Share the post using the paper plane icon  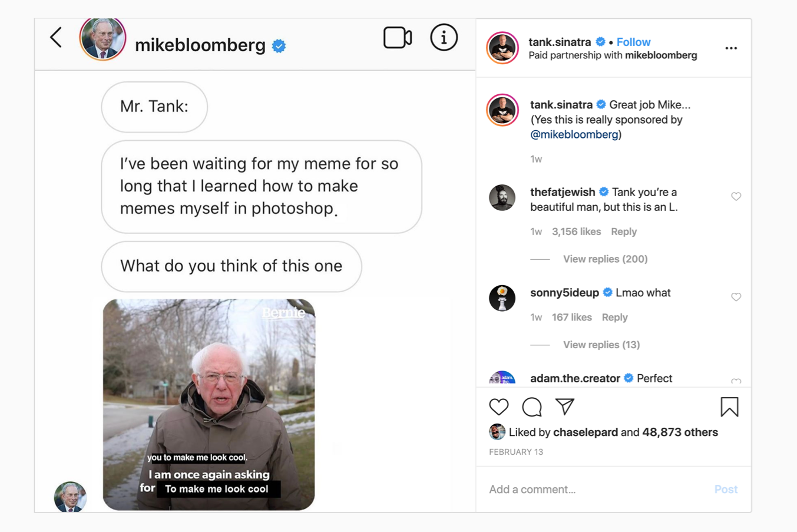564,407
